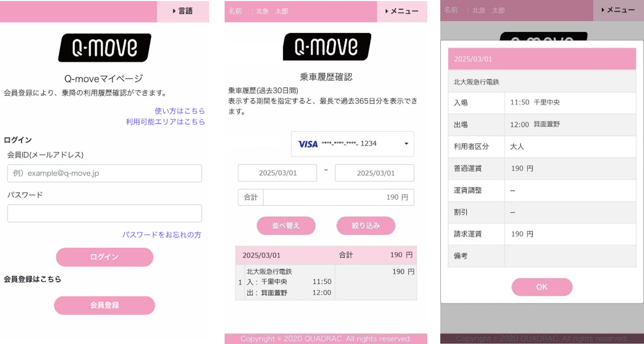Click the pink ログイン button
Screen dimensions: 644x344
point(105,257)
